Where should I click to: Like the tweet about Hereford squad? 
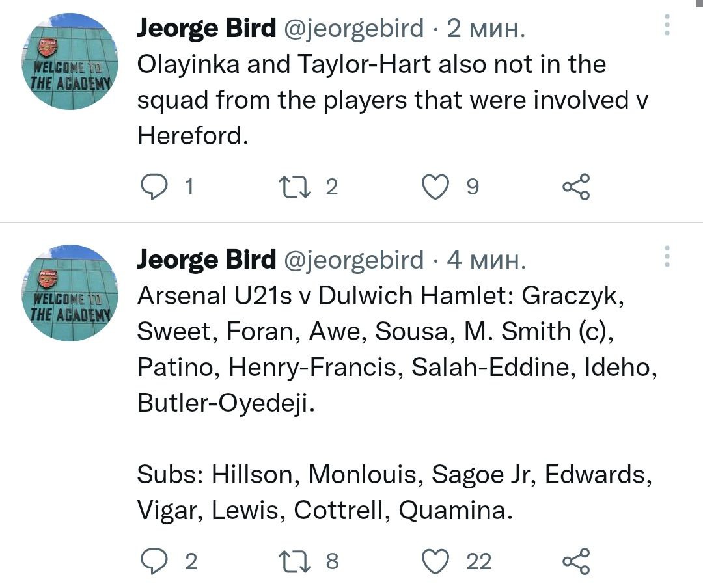435,187
